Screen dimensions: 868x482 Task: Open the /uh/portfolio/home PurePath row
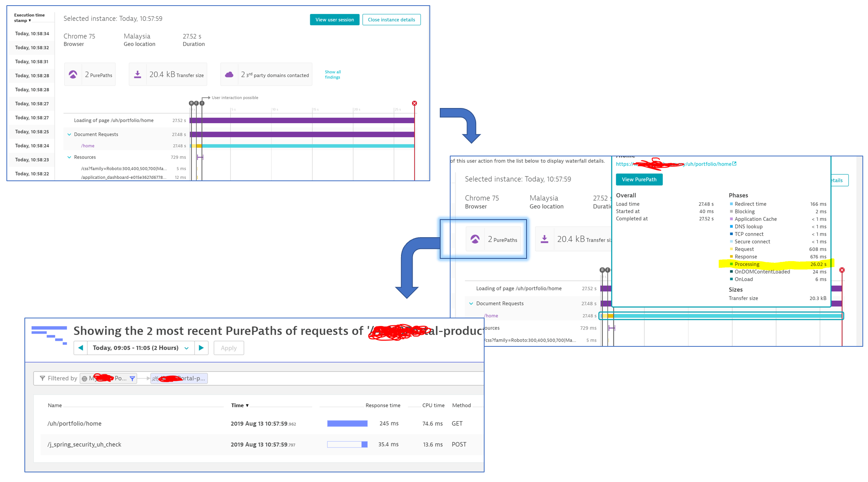coord(75,424)
